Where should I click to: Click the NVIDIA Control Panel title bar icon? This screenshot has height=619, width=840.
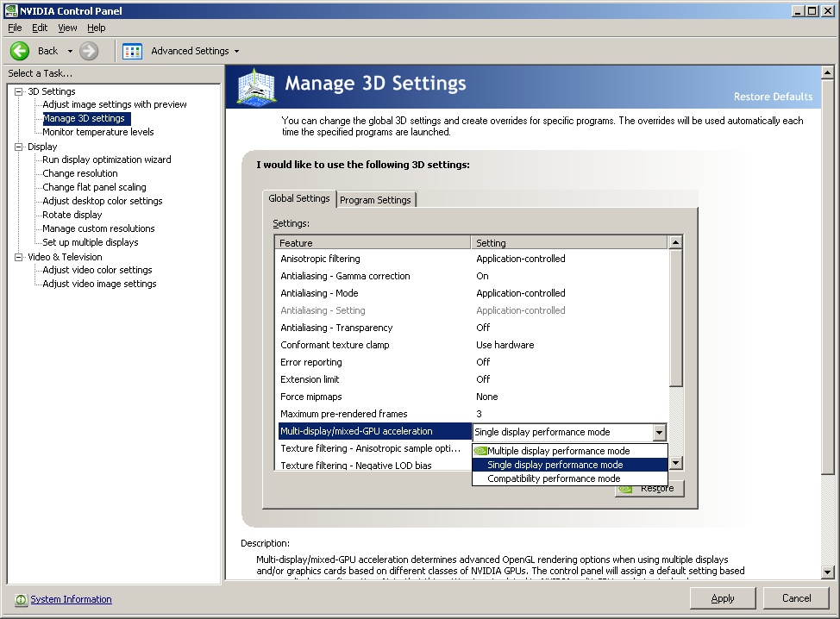point(10,10)
